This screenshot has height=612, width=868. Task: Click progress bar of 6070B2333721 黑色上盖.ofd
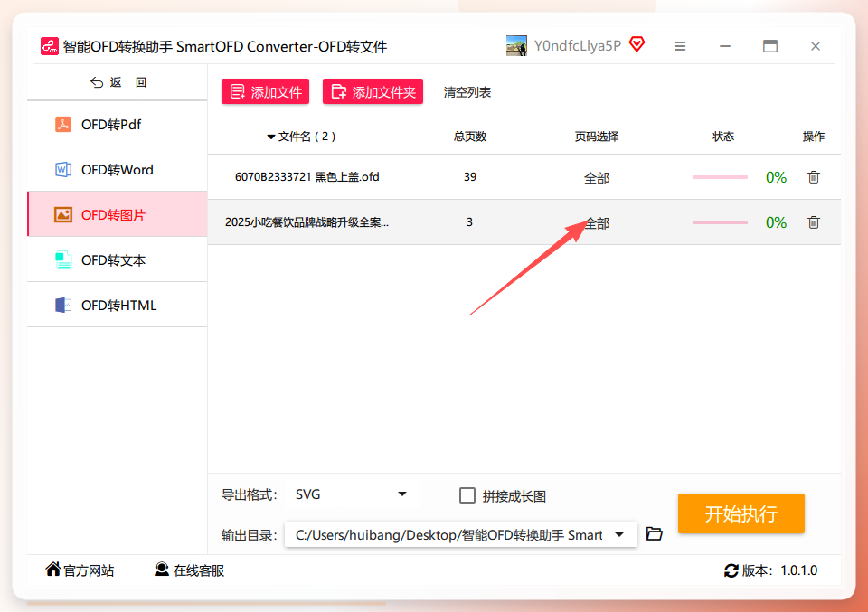coord(721,177)
